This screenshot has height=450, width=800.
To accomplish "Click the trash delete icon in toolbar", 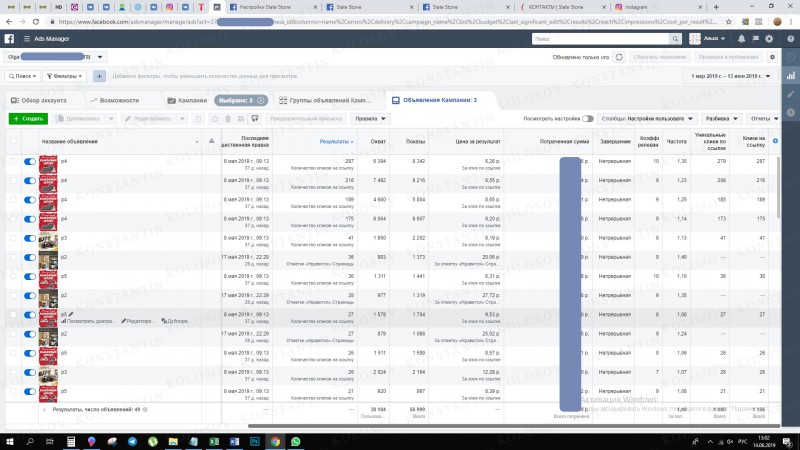I will point(228,119).
